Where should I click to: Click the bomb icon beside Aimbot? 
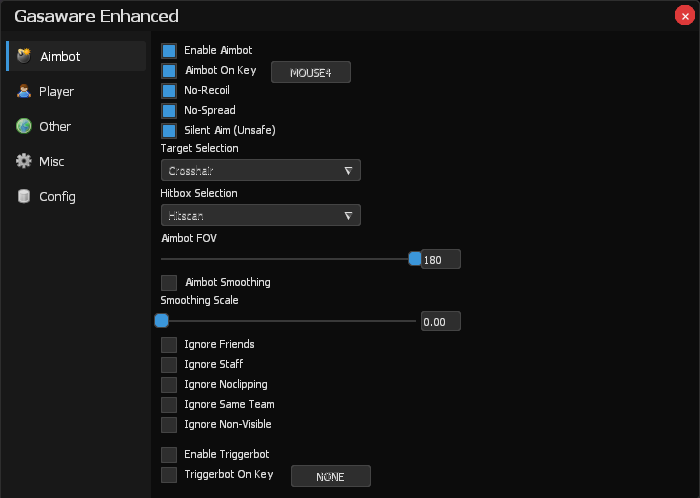tap(23, 56)
